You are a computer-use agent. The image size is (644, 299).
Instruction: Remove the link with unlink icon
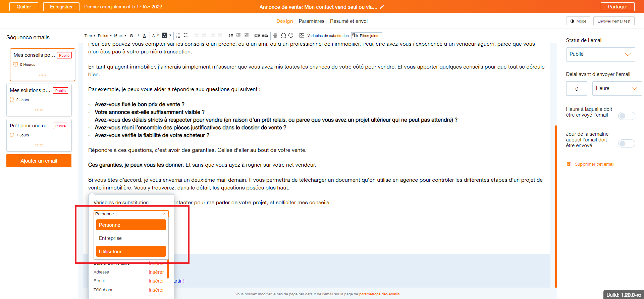(x=265, y=36)
